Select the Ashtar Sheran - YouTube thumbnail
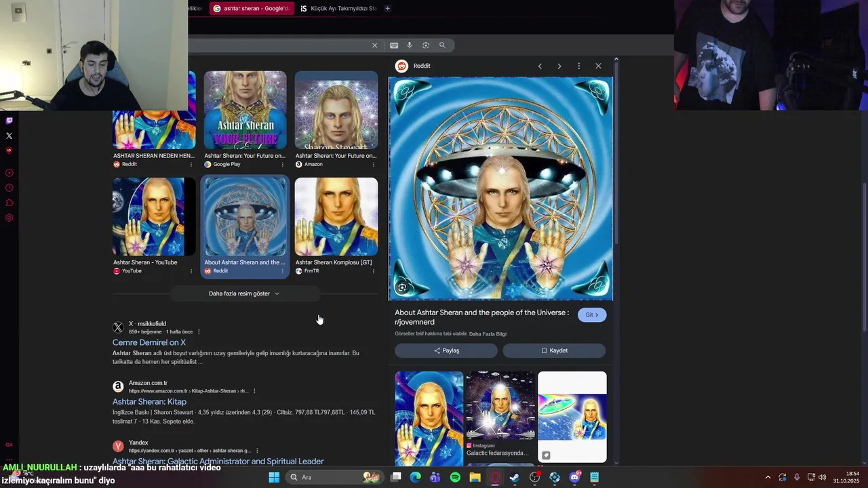 coord(154,217)
